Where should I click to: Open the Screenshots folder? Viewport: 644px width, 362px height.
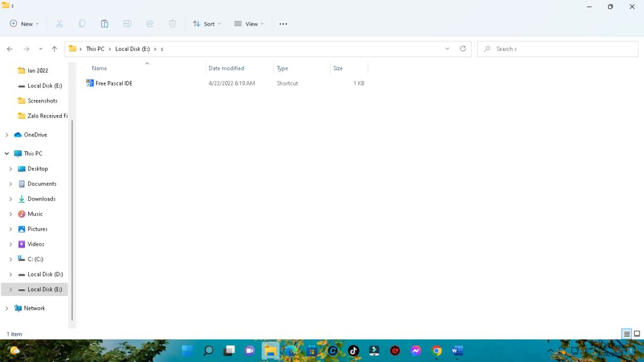(x=37, y=101)
